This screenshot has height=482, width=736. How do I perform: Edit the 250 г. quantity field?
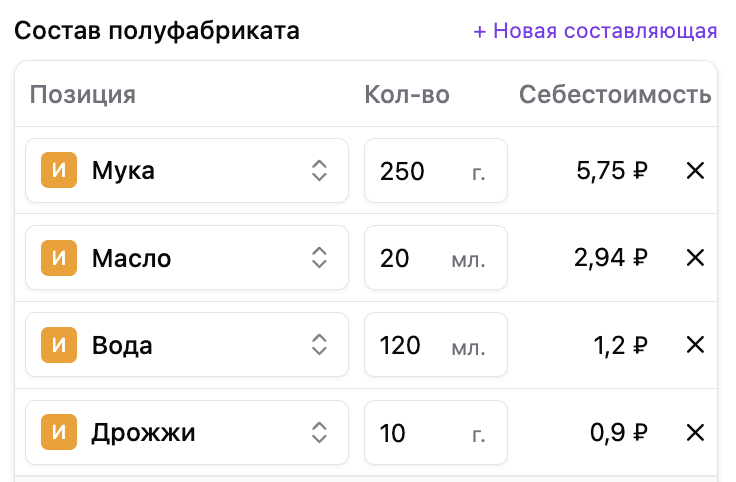tap(436, 170)
